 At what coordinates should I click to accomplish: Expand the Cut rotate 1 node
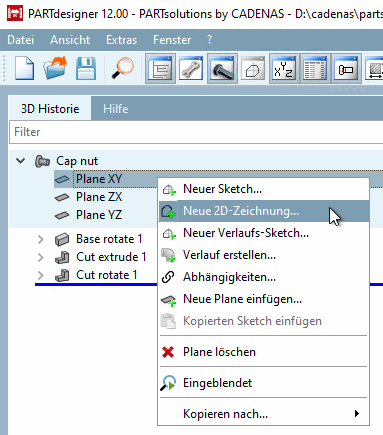coord(40,275)
